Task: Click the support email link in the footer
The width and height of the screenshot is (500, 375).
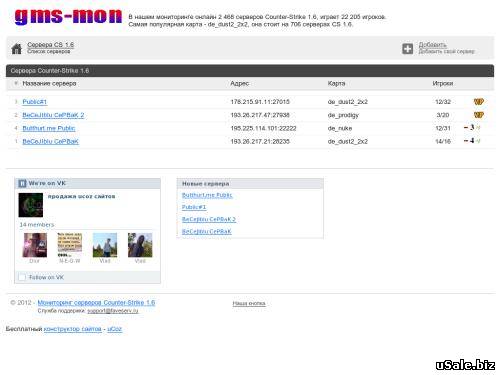Action: pyautogui.click(x=113, y=311)
